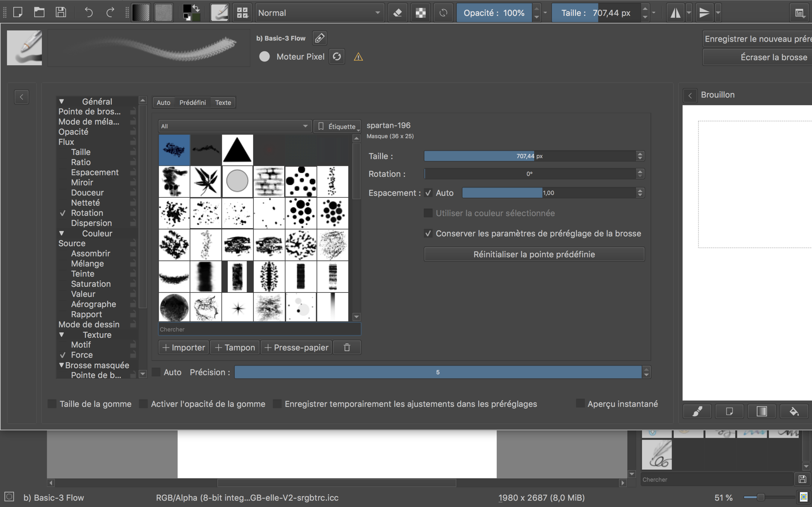Switch to the Auto brush tip tab
This screenshot has height=507, width=812.
(163, 103)
